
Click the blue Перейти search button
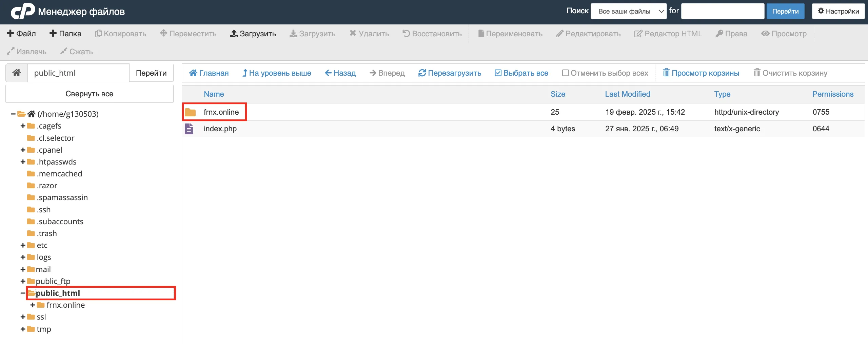pos(785,11)
